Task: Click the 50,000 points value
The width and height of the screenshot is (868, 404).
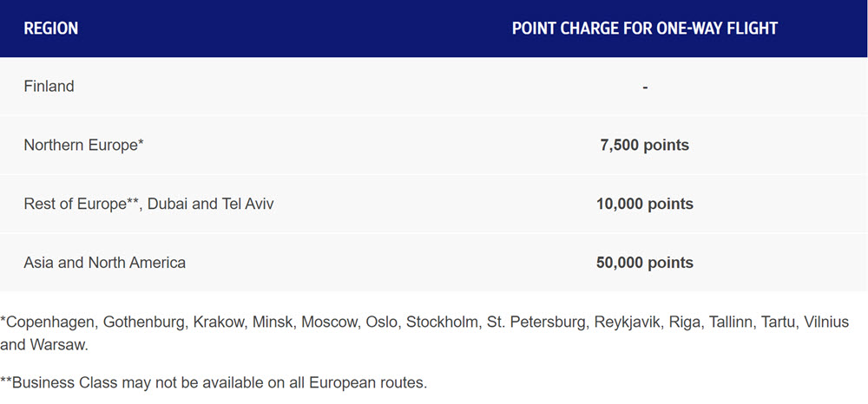Action: point(645,263)
